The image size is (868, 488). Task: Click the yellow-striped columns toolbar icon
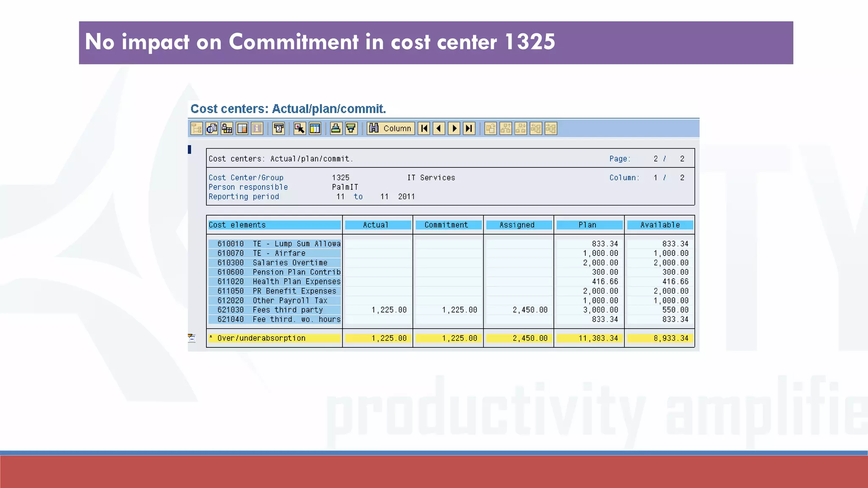pos(315,128)
